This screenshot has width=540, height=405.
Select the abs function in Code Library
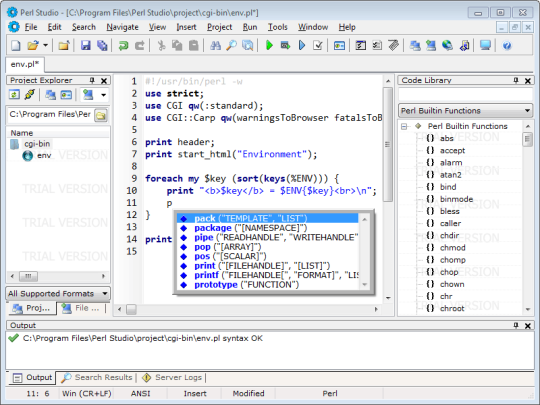(x=447, y=138)
